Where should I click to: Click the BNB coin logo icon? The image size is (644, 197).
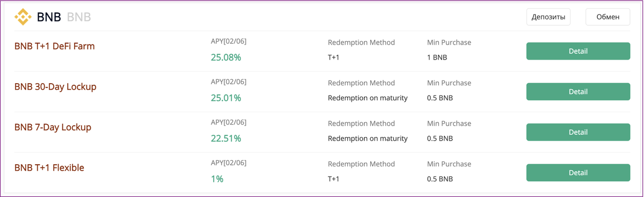pos(23,17)
